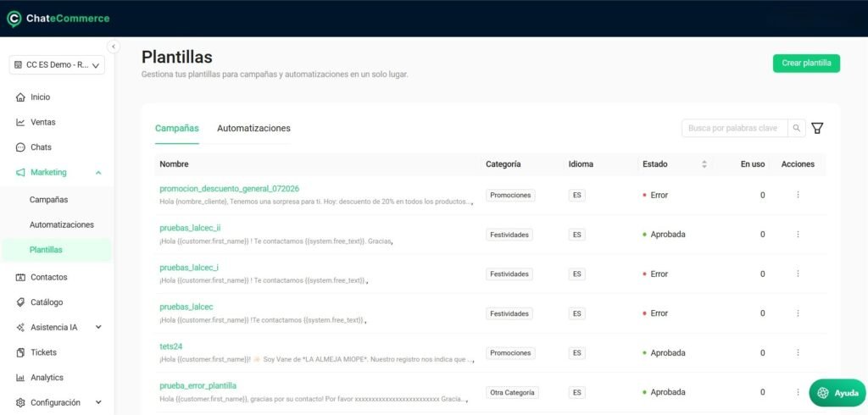The height and width of the screenshot is (415, 868).
Task: Expand the Asistencia IA submenu
Action: tap(98, 327)
